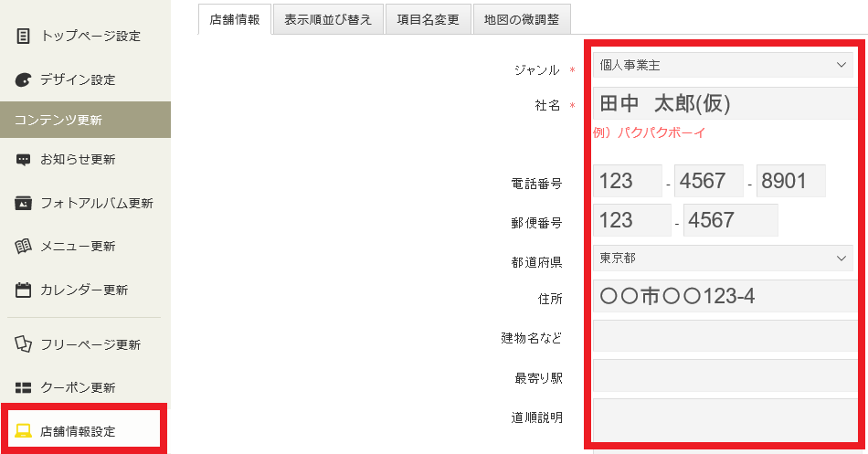Click the 社名 field with 田中 太郎(仮)
Screen dimensions: 868x454
point(725,103)
